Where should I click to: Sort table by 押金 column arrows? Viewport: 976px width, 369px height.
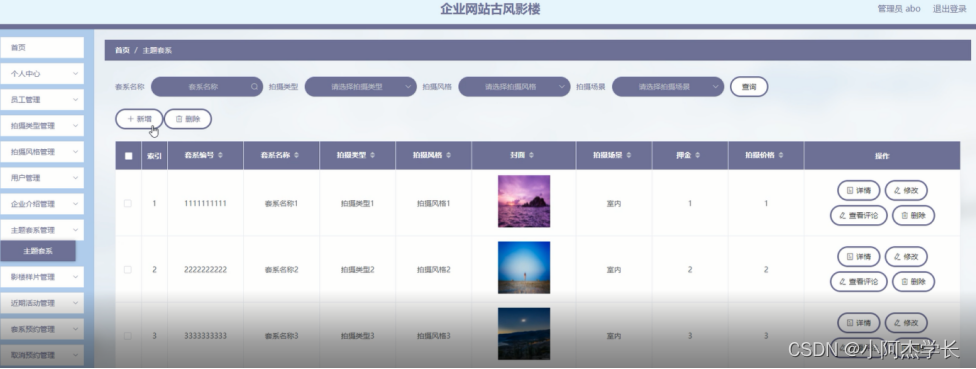coord(697,155)
